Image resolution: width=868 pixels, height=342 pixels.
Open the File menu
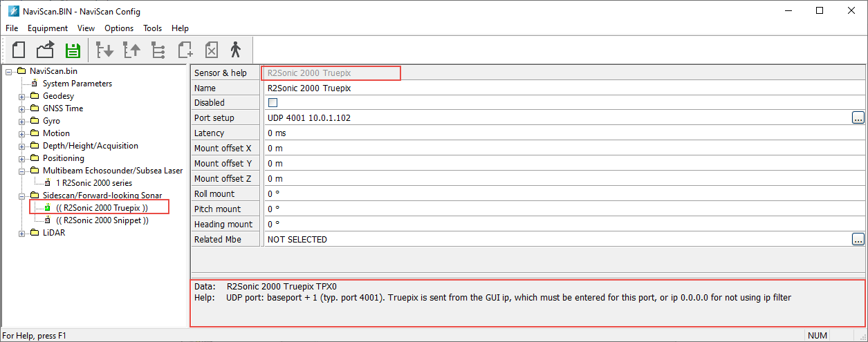[x=12, y=28]
